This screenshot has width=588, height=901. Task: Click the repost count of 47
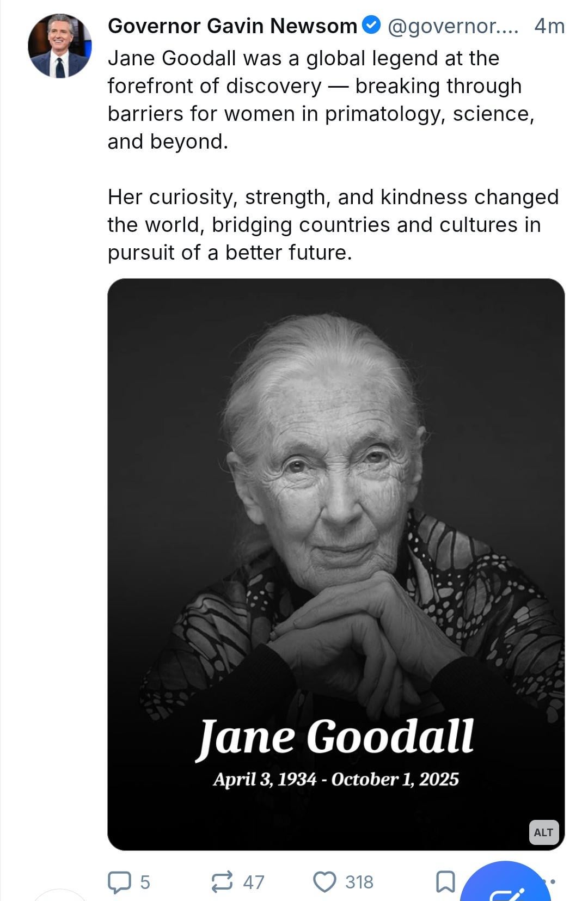pos(254,882)
